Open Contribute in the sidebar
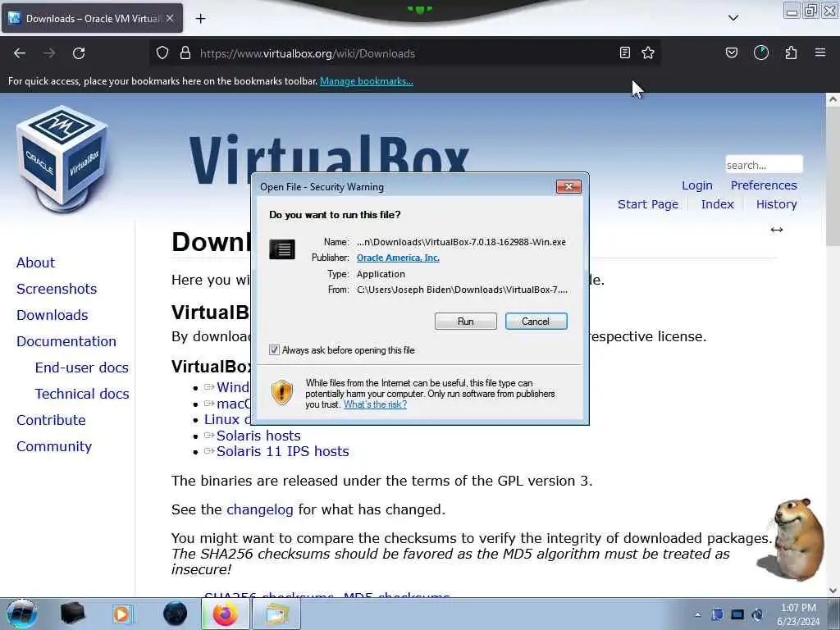This screenshot has width=840, height=630. click(51, 420)
